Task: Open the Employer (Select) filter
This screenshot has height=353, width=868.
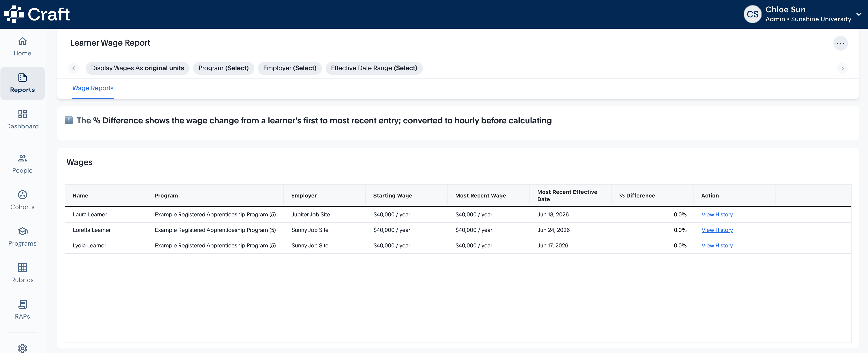Action: coord(289,68)
